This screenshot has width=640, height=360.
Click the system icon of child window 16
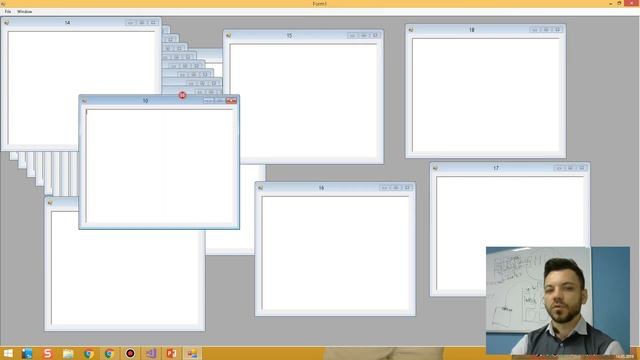[x=260, y=188]
